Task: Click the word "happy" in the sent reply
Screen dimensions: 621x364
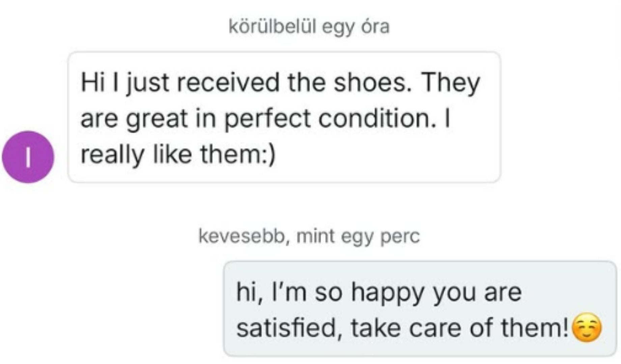Action: point(387,292)
